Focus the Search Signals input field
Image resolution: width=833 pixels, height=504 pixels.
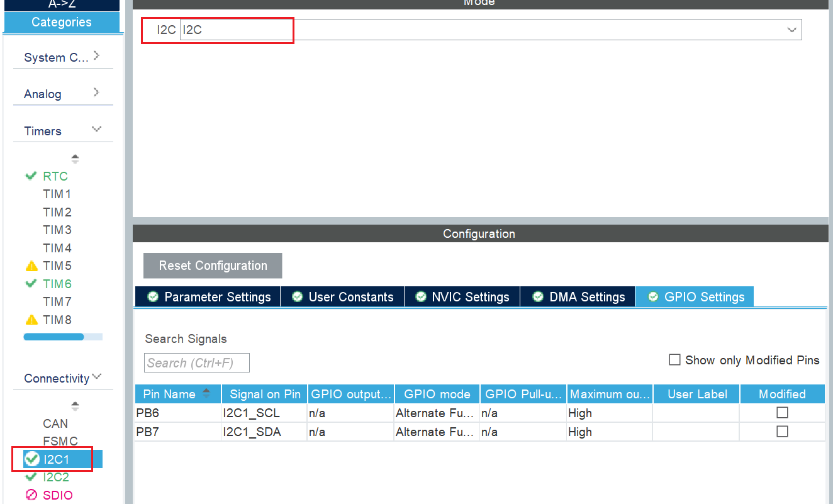pos(197,363)
